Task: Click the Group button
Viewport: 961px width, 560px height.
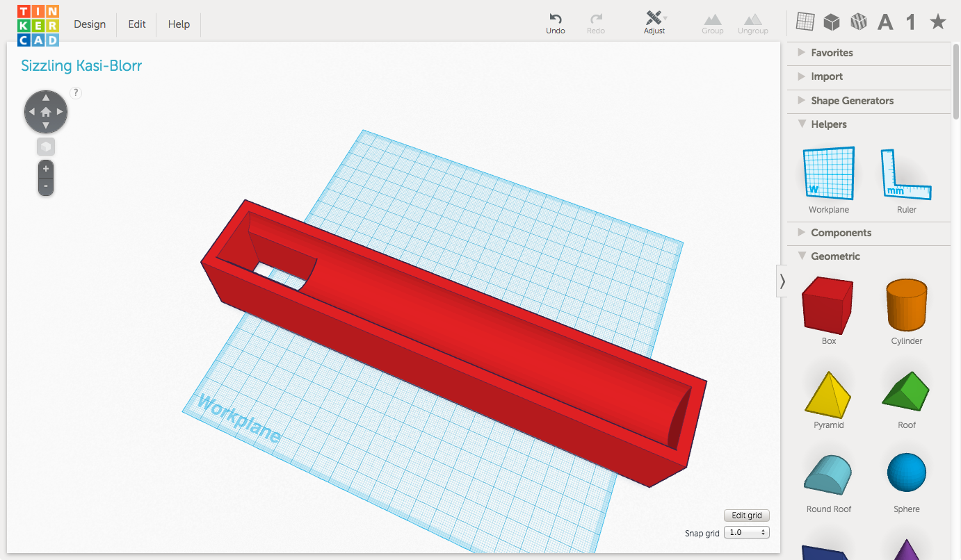Action: (712, 23)
